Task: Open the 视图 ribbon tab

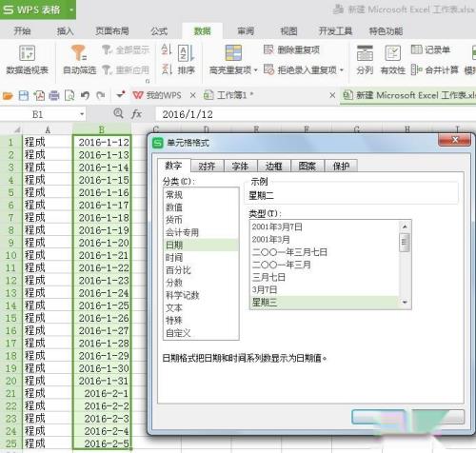Action: [x=288, y=31]
